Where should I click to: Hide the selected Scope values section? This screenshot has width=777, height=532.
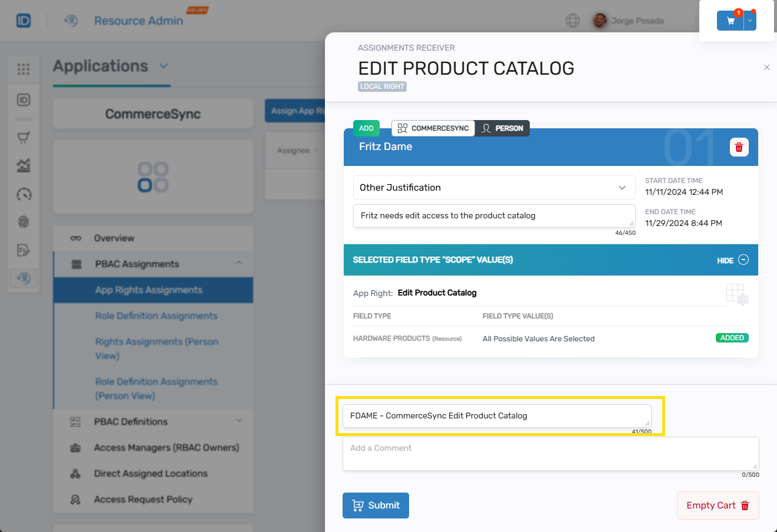point(732,260)
